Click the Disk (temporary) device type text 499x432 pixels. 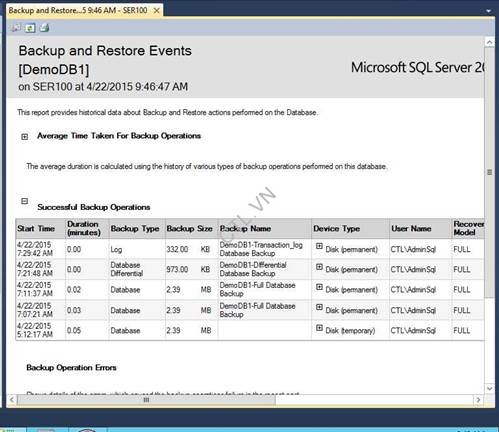350,331
